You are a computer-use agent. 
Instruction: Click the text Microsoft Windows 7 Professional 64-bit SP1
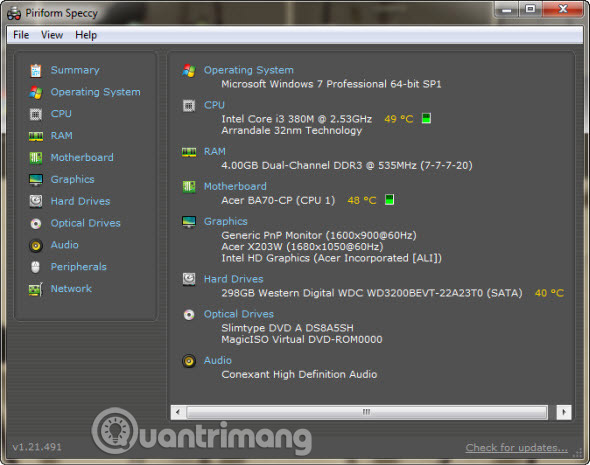[331, 84]
